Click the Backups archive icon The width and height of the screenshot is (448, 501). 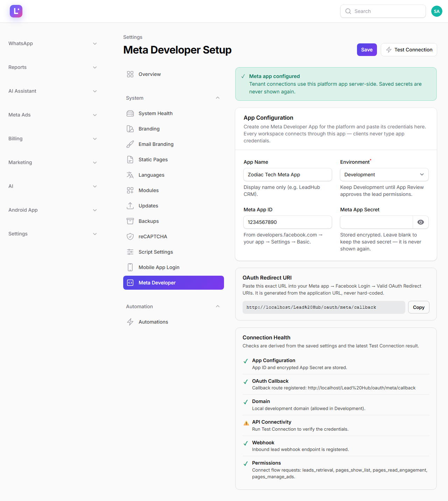(x=130, y=221)
